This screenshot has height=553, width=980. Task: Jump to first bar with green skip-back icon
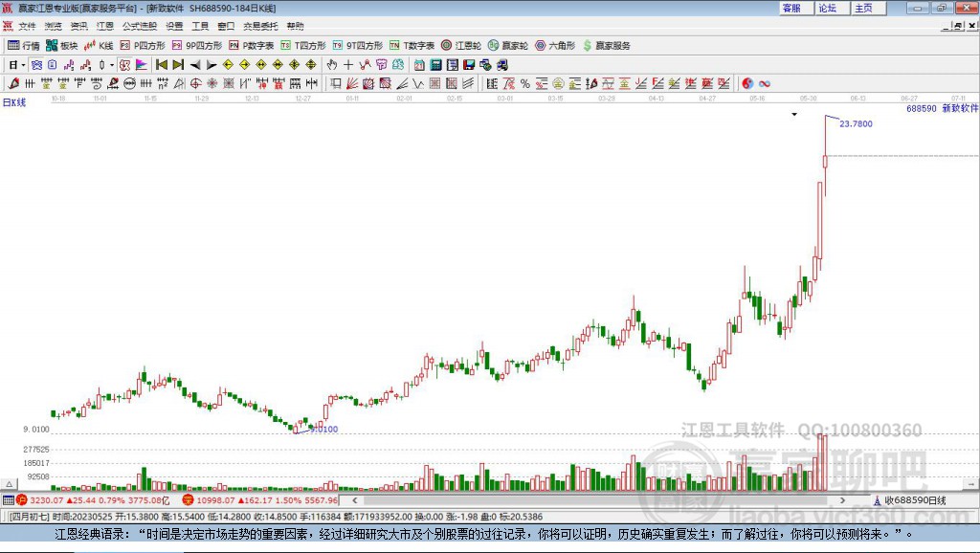(161, 64)
